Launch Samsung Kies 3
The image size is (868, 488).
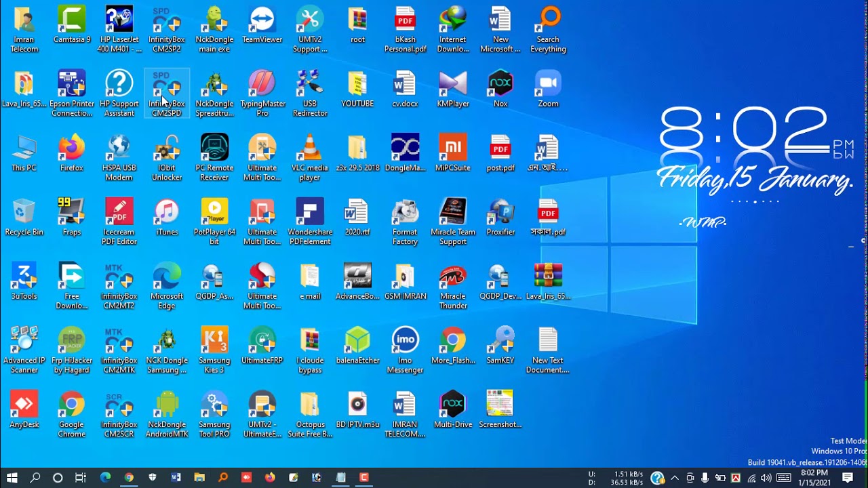(x=215, y=350)
